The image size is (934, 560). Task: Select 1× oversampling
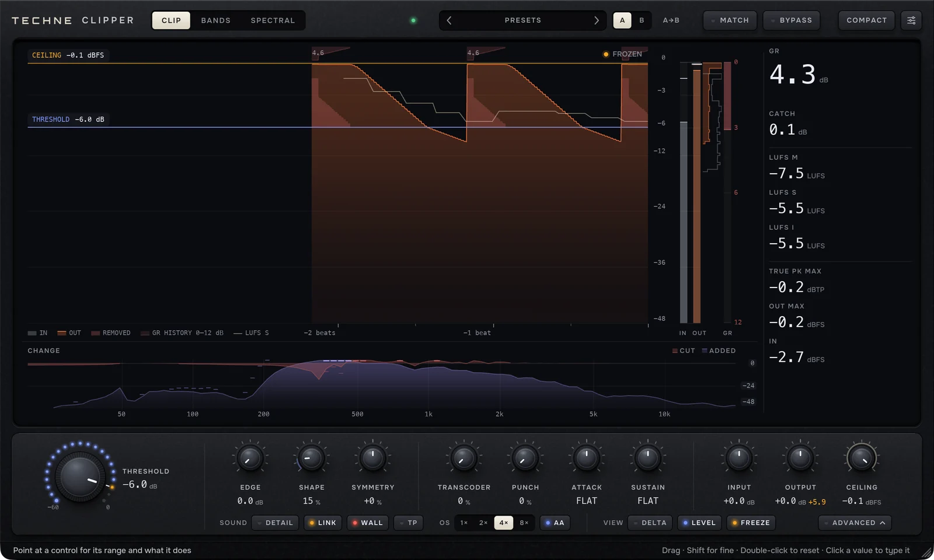464,523
